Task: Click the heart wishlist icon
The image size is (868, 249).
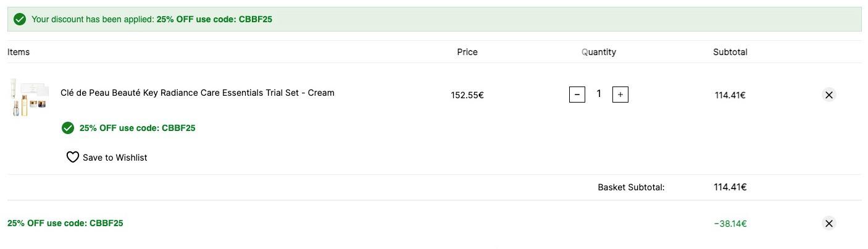Action: click(73, 157)
